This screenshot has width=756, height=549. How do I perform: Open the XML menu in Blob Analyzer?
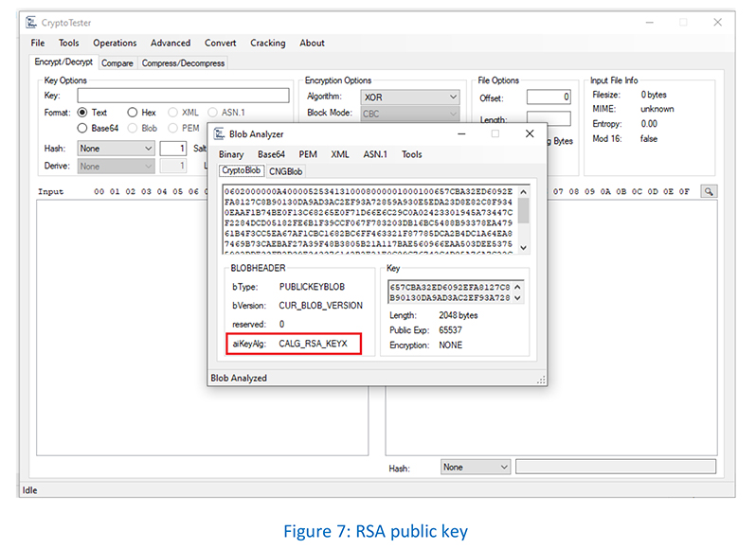pos(340,154)
